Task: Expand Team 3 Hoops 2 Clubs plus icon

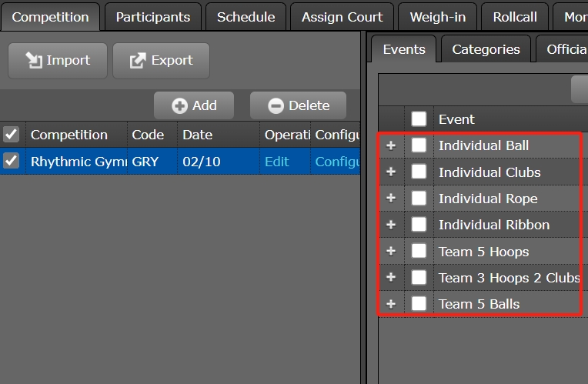Action: tap(391, 277)
